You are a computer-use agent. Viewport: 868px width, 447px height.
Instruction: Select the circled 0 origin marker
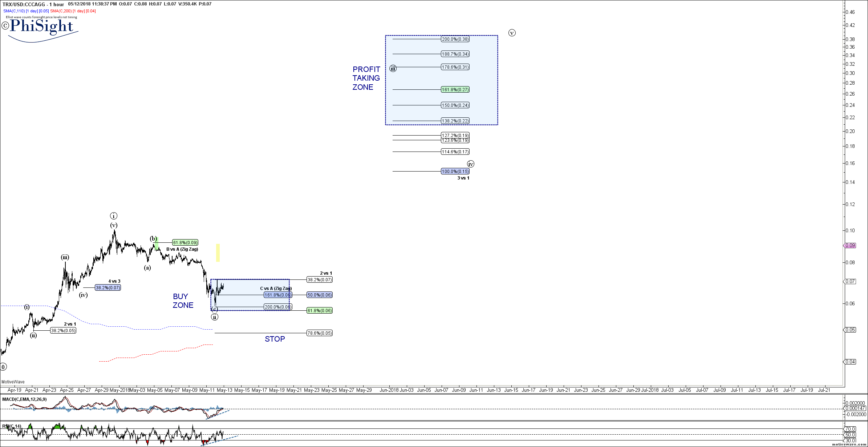click(x=3, y=367)
